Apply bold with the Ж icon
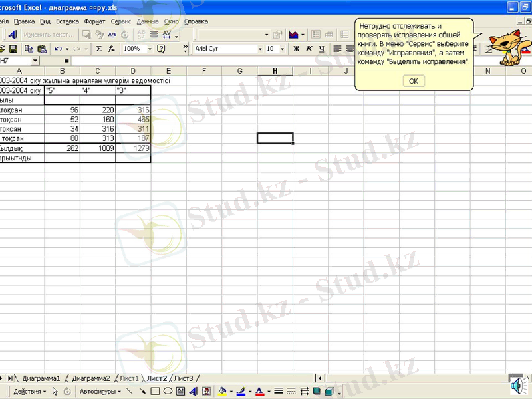The width and height of the screenshot is (532, 399). pyautogui.click(x=296, y=49)
